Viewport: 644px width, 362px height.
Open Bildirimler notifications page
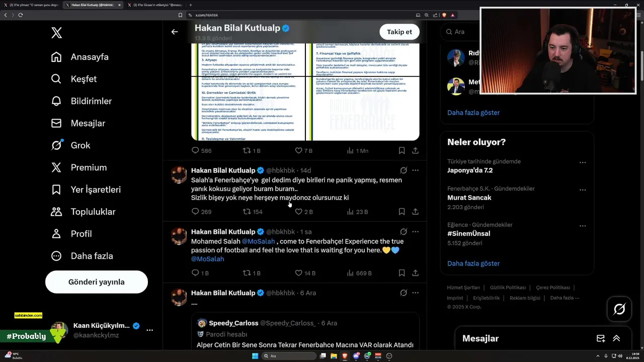click(81, 101)
